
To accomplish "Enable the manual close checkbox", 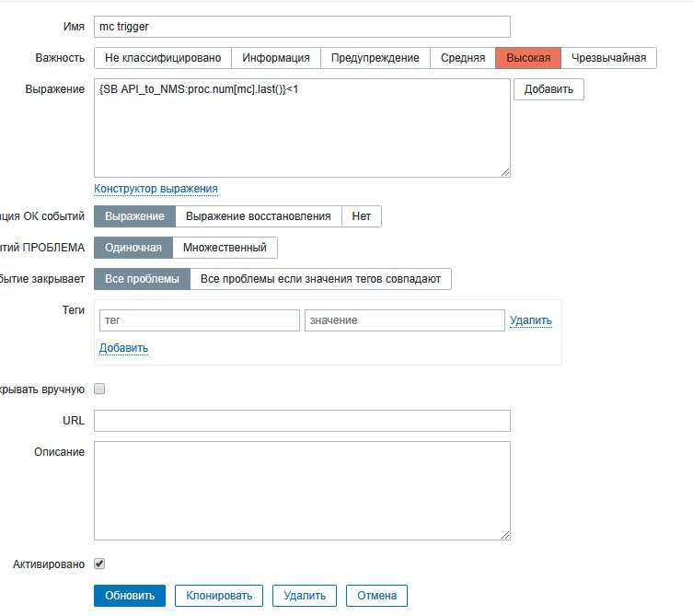I will 99,389.
